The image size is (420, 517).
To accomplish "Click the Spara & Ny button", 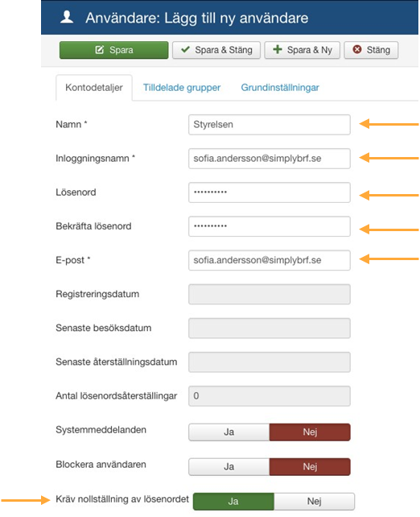I will [302, 50].
